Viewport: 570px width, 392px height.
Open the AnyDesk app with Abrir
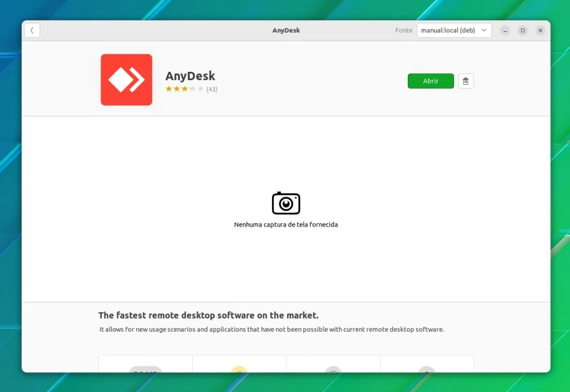430,81
